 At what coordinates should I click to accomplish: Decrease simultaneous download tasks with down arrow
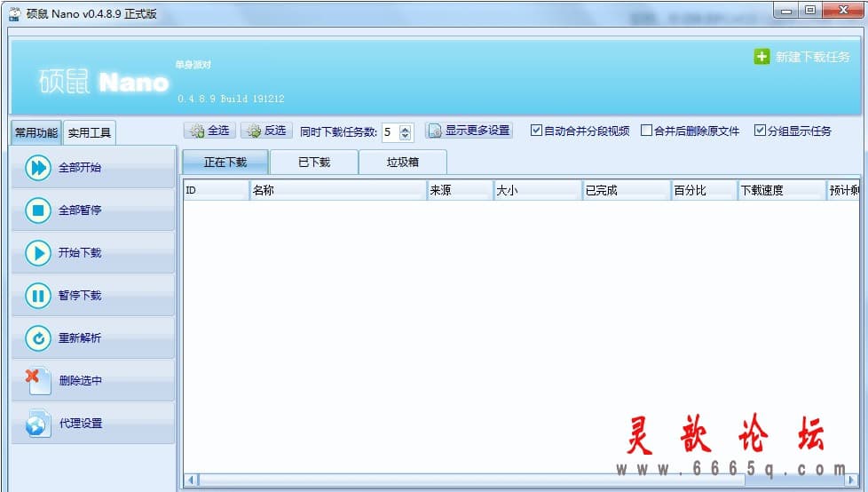[406, 136]
